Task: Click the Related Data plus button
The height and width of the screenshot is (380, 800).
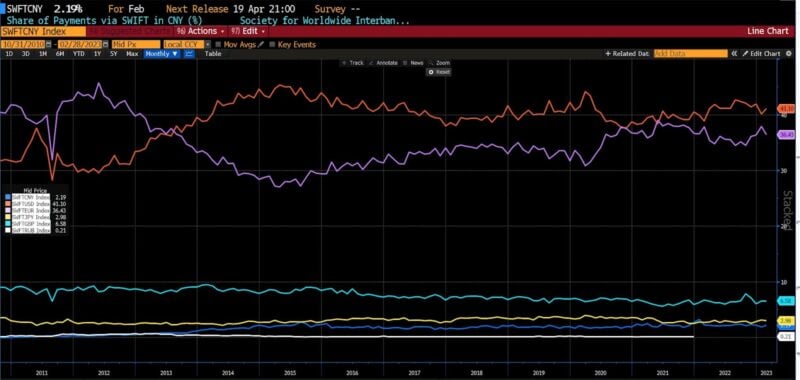Action: coord(627,53)
